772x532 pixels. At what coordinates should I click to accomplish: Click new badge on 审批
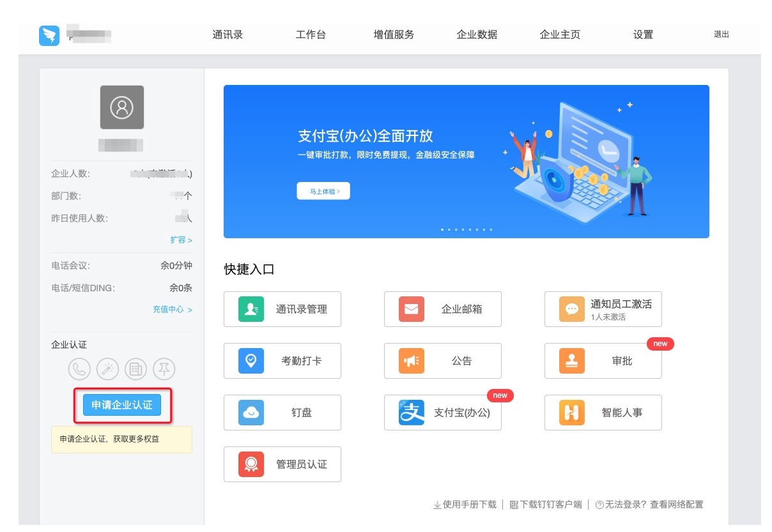point(660,344)
